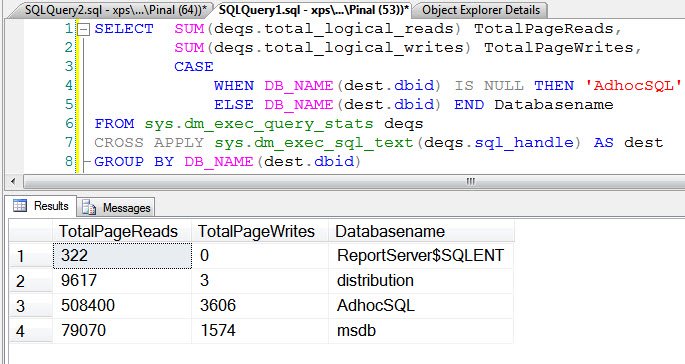Collapse the SELECT statement outline box
The image size is (685, 364).
[83, 29]
